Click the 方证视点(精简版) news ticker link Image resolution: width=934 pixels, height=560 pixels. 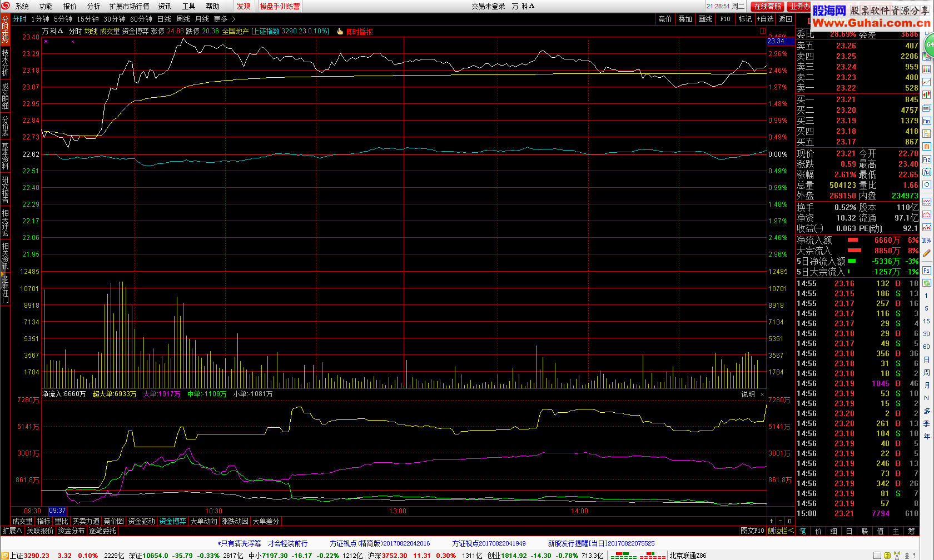click(380, 543)
